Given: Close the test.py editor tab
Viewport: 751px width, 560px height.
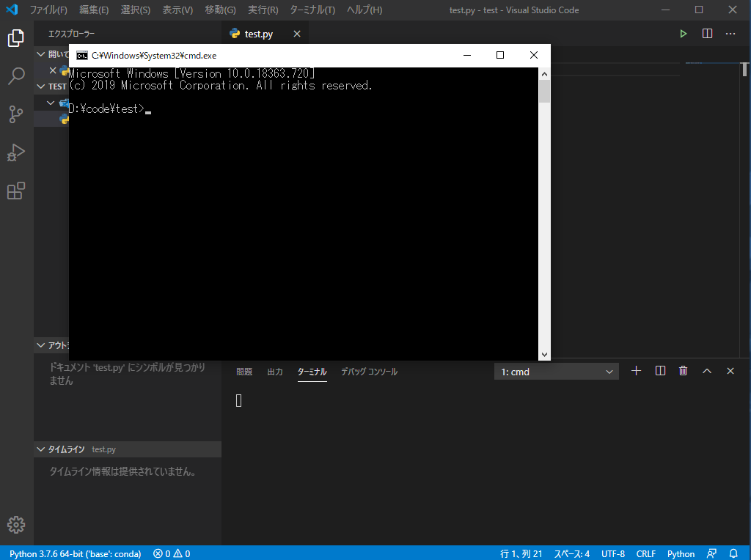Looking at the screenshot, I should coord(297,34).
